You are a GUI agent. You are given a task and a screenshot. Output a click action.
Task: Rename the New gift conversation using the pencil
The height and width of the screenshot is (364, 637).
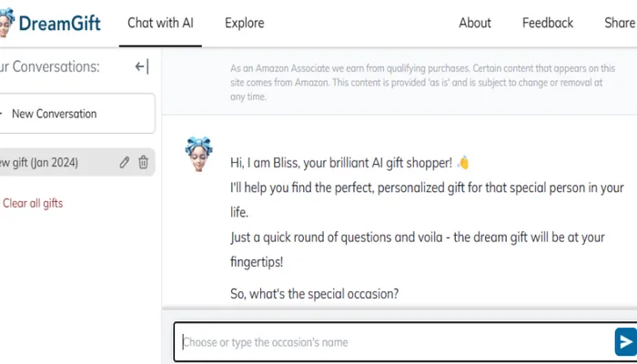pos(125,163)
